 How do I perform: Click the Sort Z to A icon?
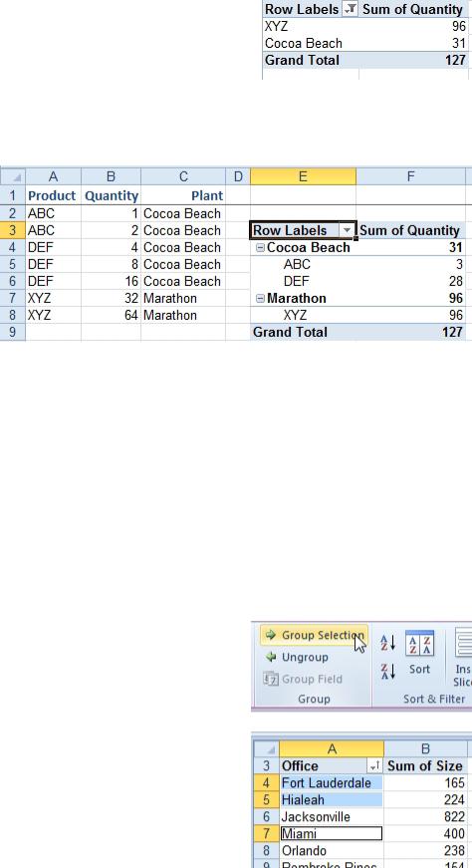pos(387,672)
